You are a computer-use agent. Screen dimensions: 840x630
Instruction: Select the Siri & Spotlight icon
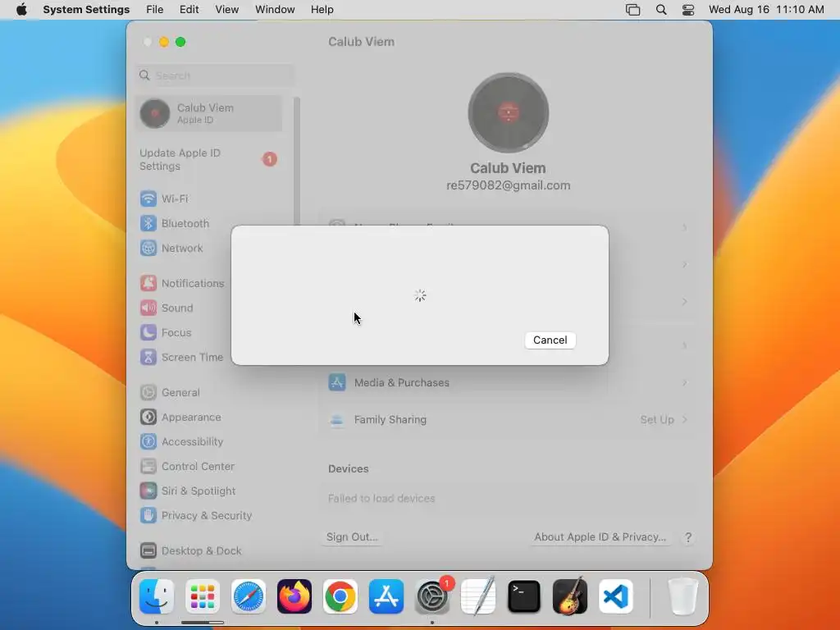[148, 491]
